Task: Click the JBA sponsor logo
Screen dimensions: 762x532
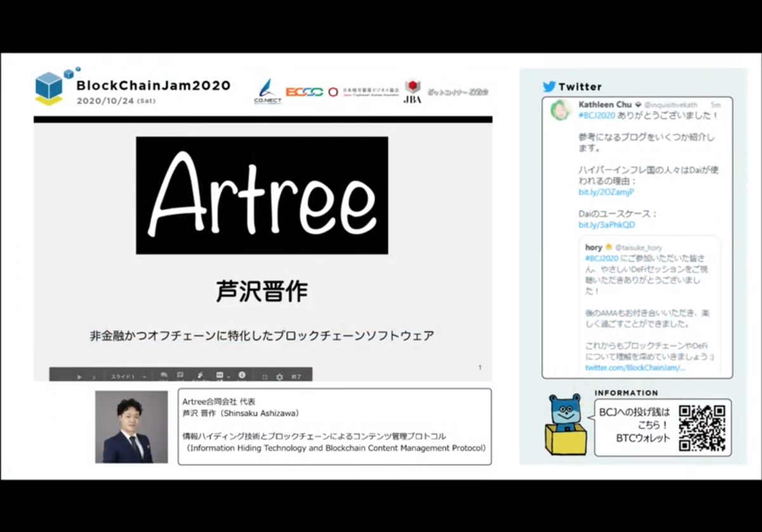Action: (413, 91)
